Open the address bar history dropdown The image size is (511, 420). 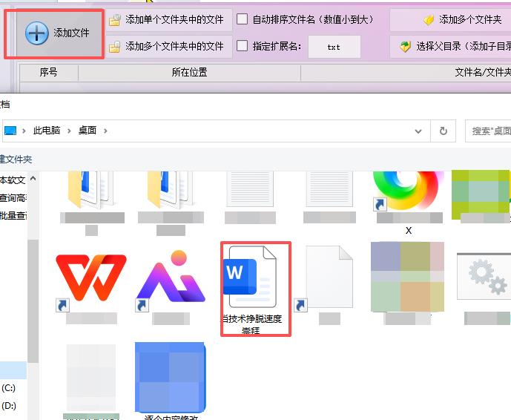[x=420, y=131]
